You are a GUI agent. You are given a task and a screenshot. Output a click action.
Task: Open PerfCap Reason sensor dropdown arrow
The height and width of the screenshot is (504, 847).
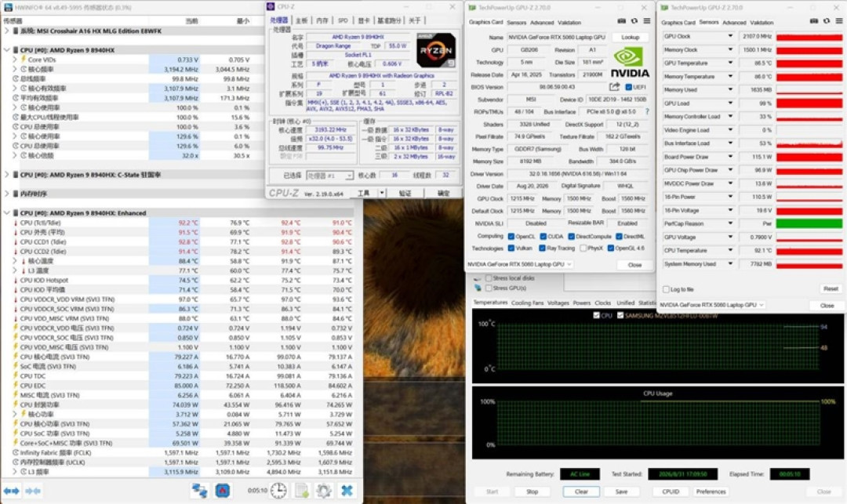pos(730,223)
